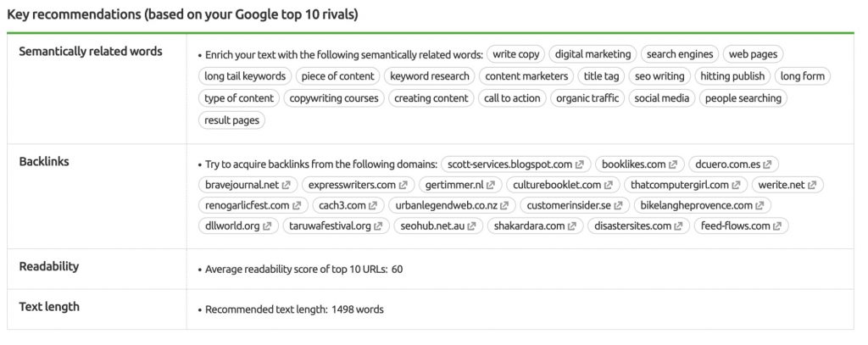Click external link icon next to gertimmer.nl

(492, 185)
